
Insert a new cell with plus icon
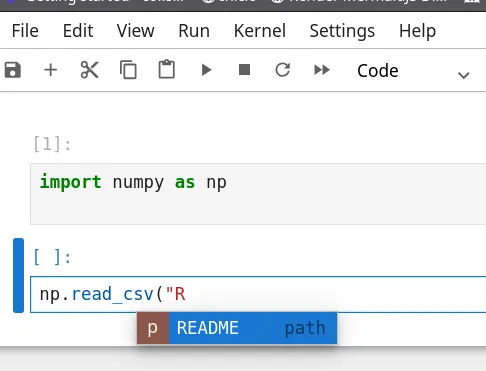tap(51, 70)
